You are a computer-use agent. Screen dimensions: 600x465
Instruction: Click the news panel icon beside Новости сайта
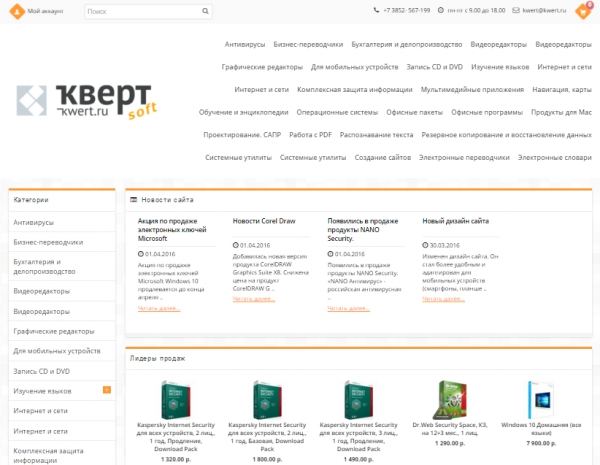click(134, 200)
